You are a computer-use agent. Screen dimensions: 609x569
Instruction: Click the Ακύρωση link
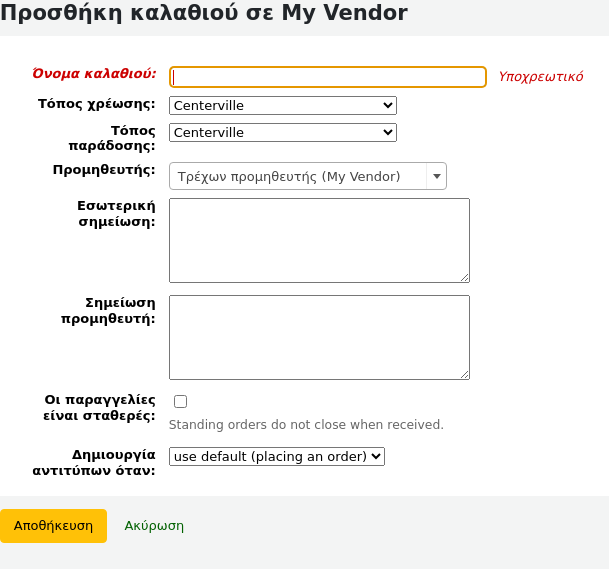[x=154, y=525]
